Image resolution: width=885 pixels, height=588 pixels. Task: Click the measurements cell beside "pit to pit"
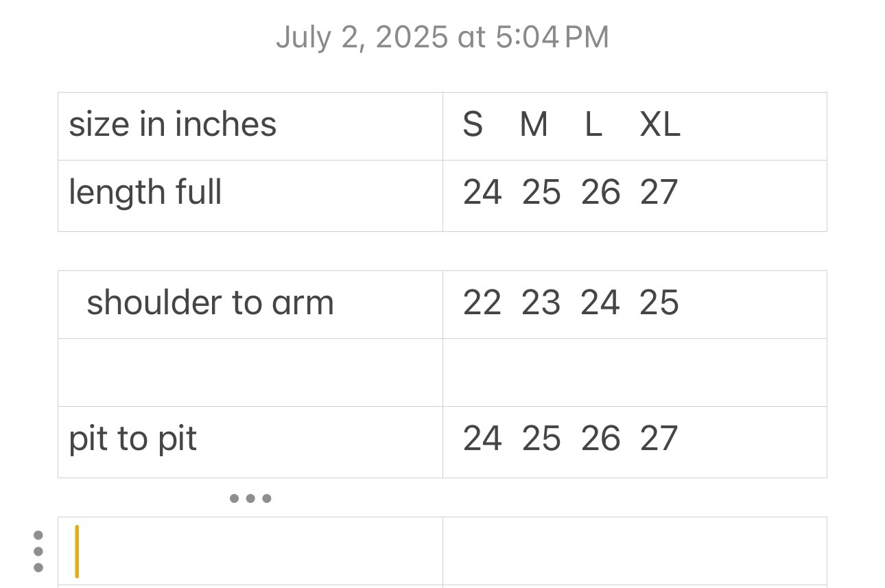click(x=634, y=440)
